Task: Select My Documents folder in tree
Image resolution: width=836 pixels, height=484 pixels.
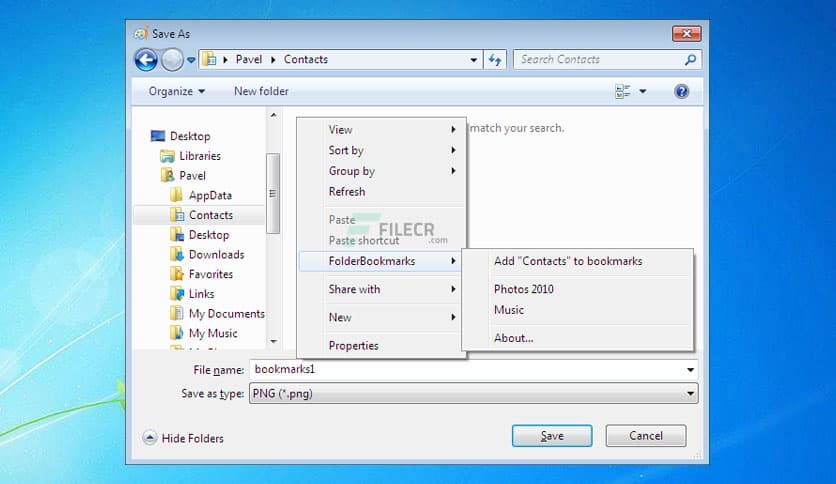Action: pos(227,313)
